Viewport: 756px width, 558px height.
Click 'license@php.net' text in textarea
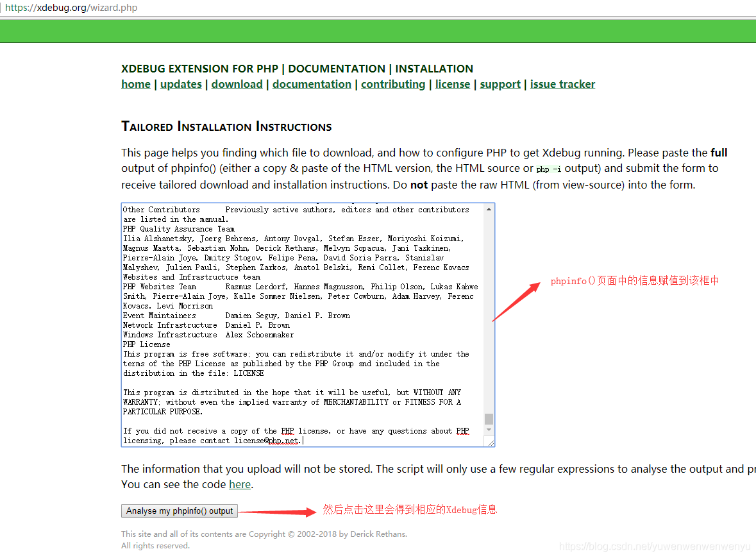coord(266,441)
